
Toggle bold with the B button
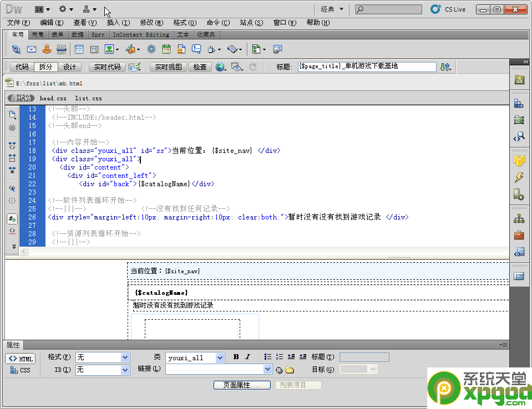235,357
